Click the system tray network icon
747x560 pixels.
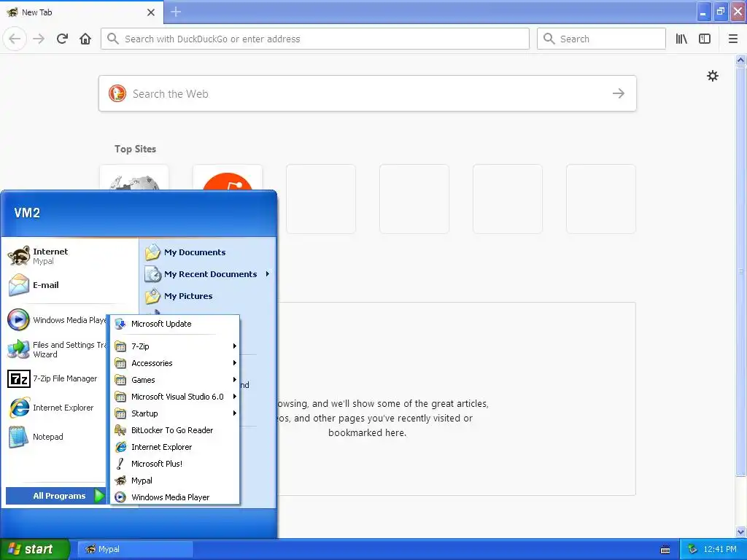(692, 549)
